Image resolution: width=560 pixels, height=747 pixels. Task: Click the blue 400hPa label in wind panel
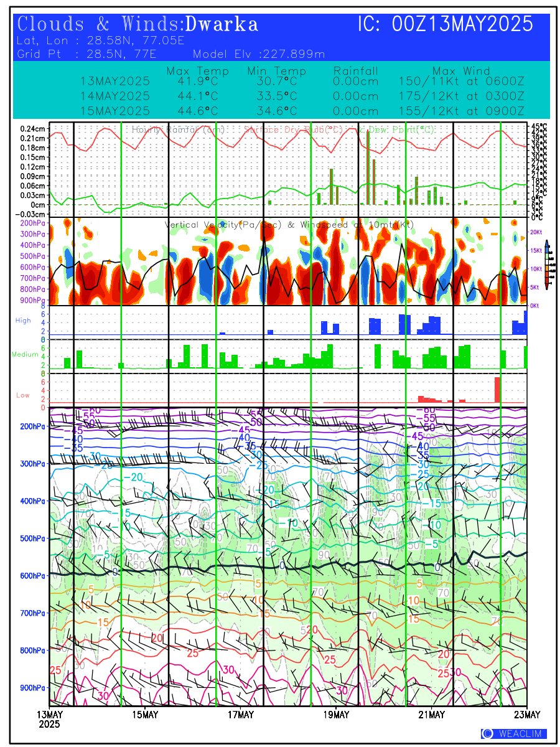[x=32, y=501]
